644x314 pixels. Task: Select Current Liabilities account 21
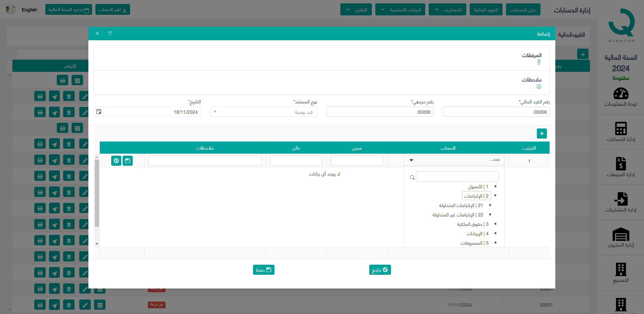tap(461, 205)
